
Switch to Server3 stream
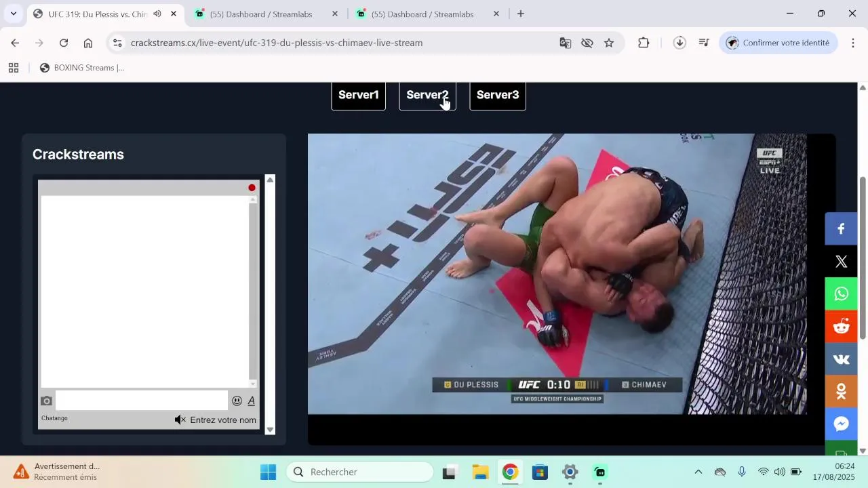pyautogui.click(x=498, y=96)
